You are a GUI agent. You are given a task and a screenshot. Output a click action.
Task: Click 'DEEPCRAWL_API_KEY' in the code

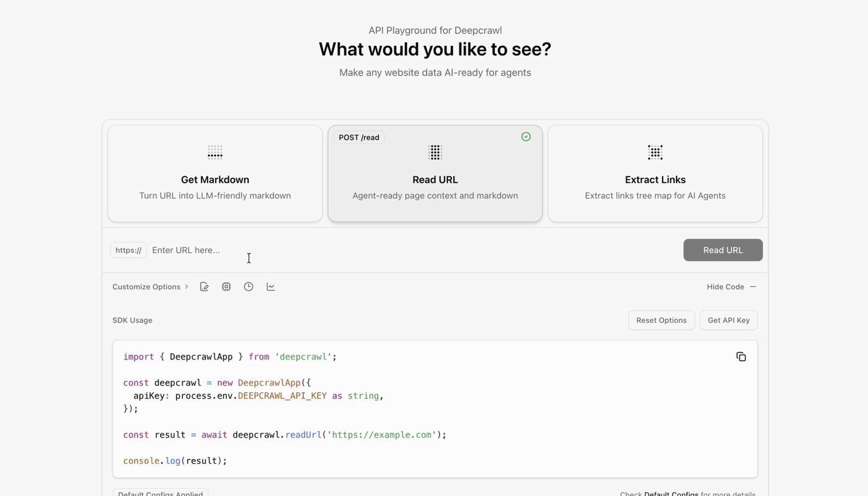282,396
